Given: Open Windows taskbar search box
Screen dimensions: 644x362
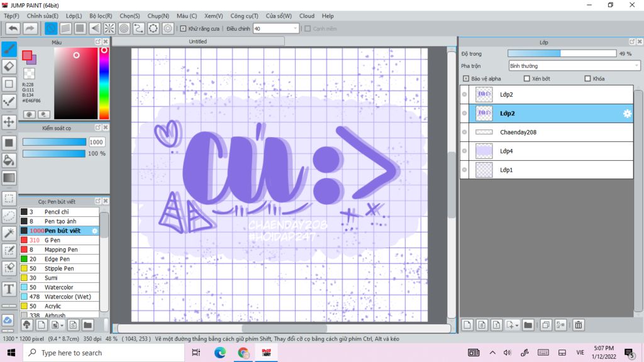Looking at the screenshot, I should coord(104,353).
